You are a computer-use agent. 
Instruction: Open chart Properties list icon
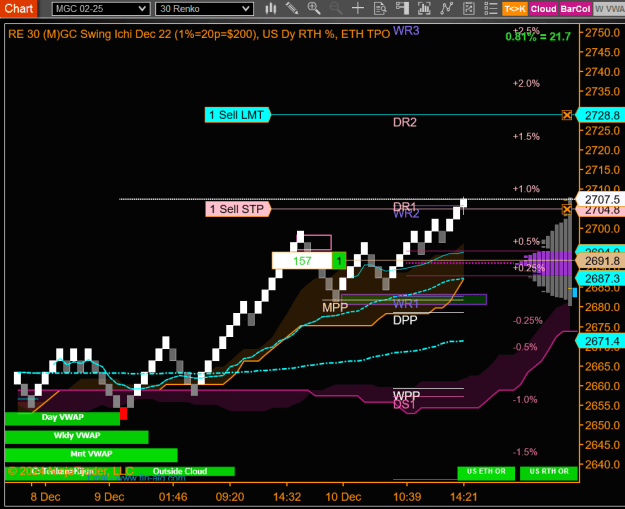point(491,8)
